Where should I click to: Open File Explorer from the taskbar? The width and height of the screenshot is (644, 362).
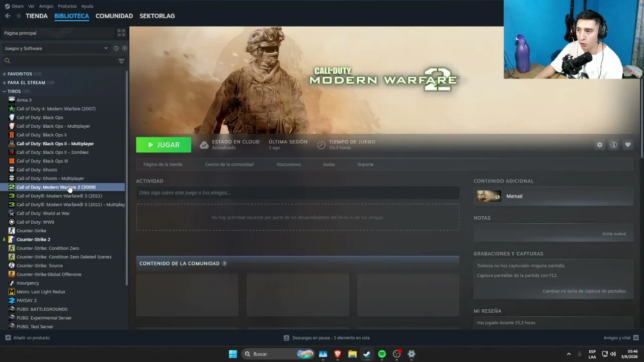tap(352, 354)
